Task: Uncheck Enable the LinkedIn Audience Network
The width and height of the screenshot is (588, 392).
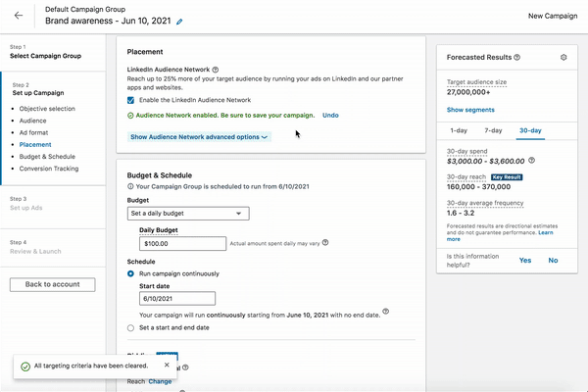Action: pos(132,100)
